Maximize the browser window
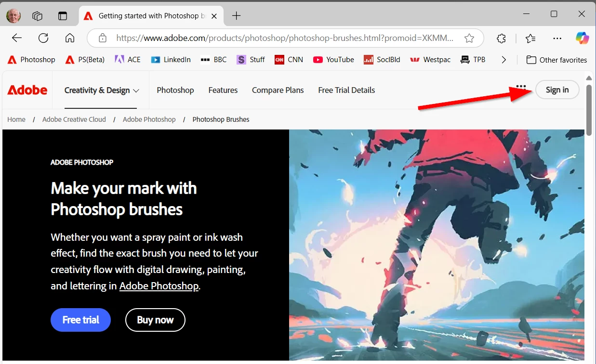596x364 pixels. 554,14
